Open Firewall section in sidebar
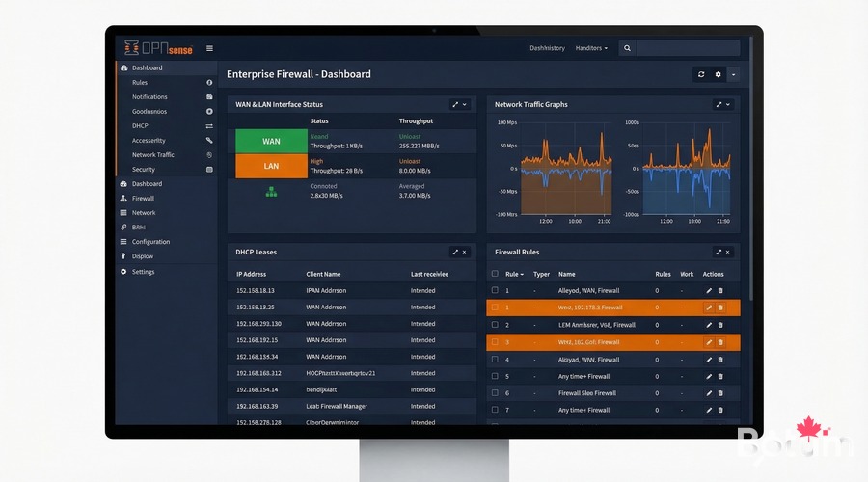The height and width of the screenshot is (482, 868). [143, 199]
